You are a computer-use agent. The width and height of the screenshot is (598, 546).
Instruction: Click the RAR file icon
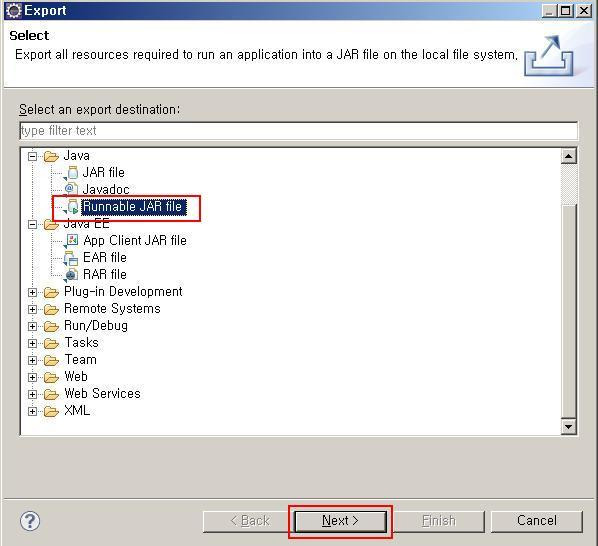coord(71,275)
